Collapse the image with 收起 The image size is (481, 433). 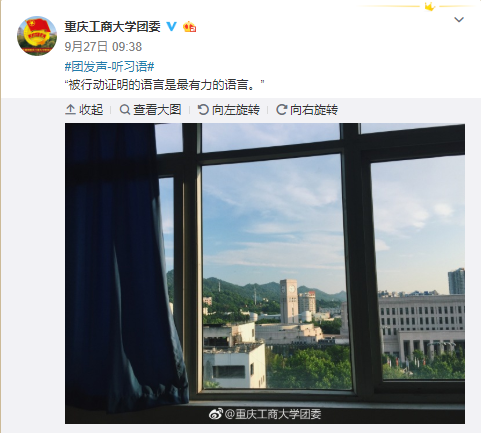point(84,109)
